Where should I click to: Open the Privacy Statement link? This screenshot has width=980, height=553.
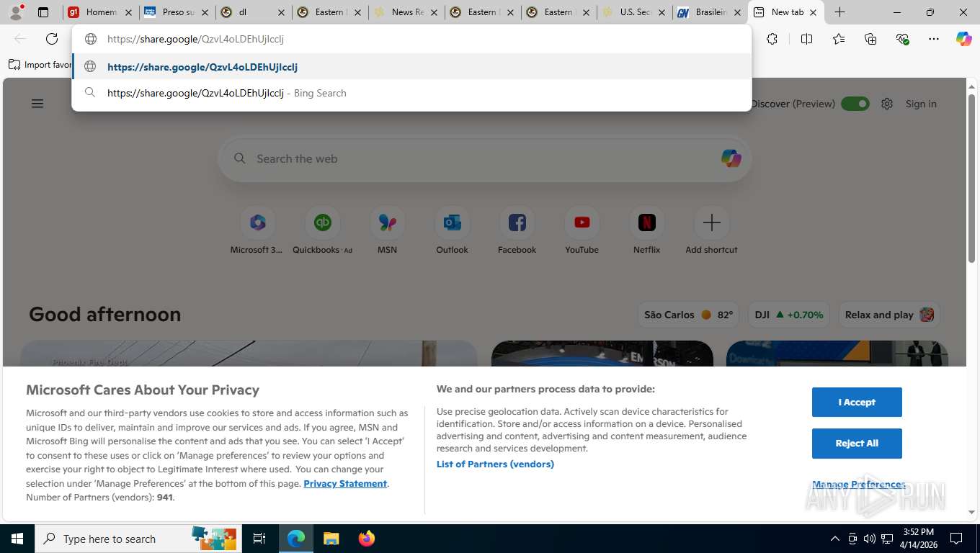coord(345,483)
